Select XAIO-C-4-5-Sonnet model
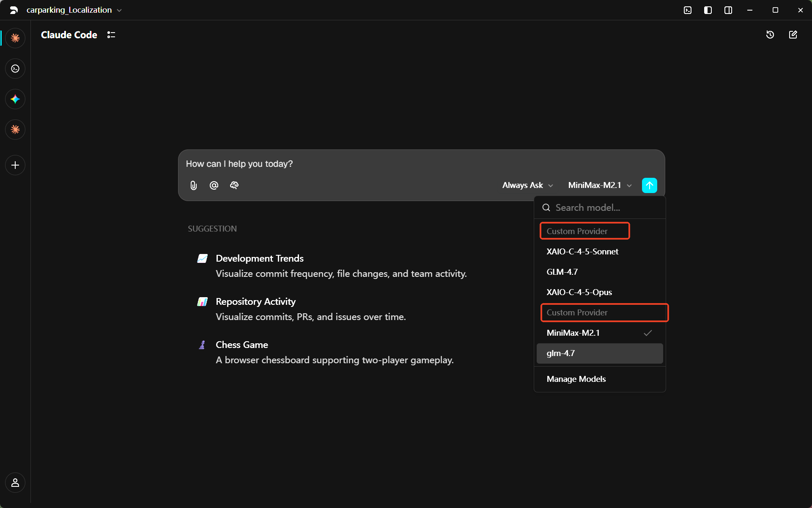This screenshot has height=508, width=812. tap(600, 251)
